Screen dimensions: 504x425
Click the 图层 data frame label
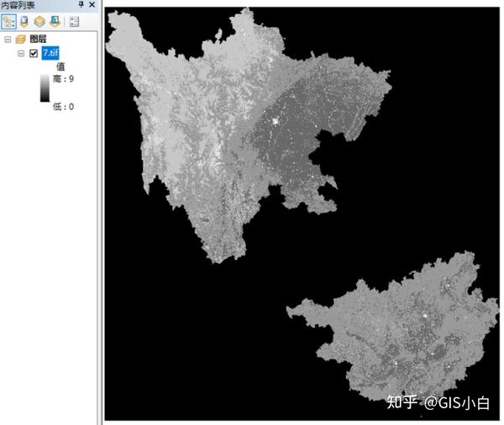(39, 39)
